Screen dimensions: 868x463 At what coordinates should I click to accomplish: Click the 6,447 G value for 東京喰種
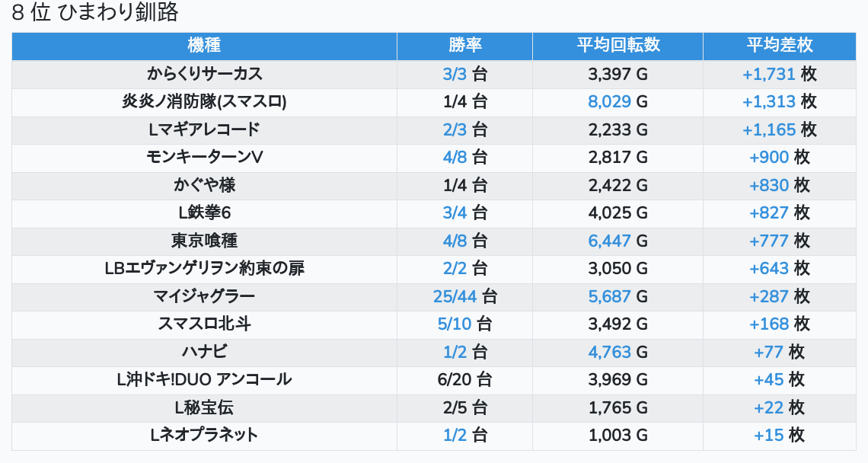coord(617,241)
